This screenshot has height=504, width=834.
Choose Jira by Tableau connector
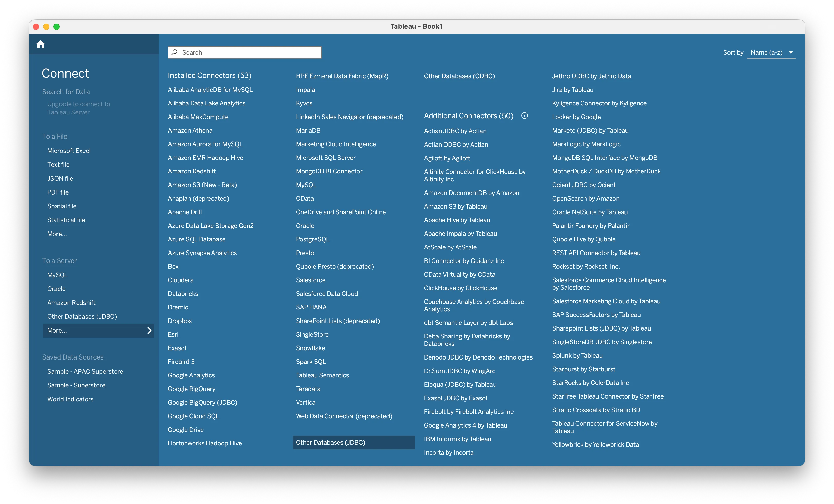coord(573,90)
